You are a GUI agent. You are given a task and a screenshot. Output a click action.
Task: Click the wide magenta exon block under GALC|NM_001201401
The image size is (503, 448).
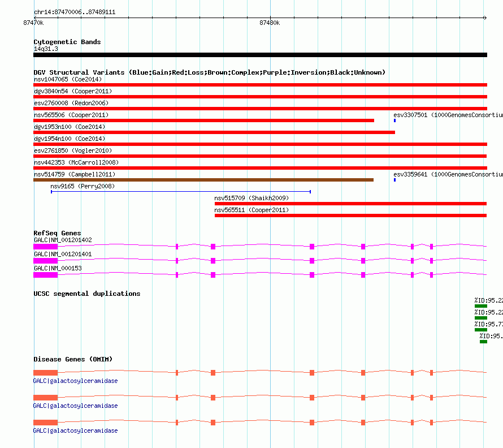(x=46, y=261)
